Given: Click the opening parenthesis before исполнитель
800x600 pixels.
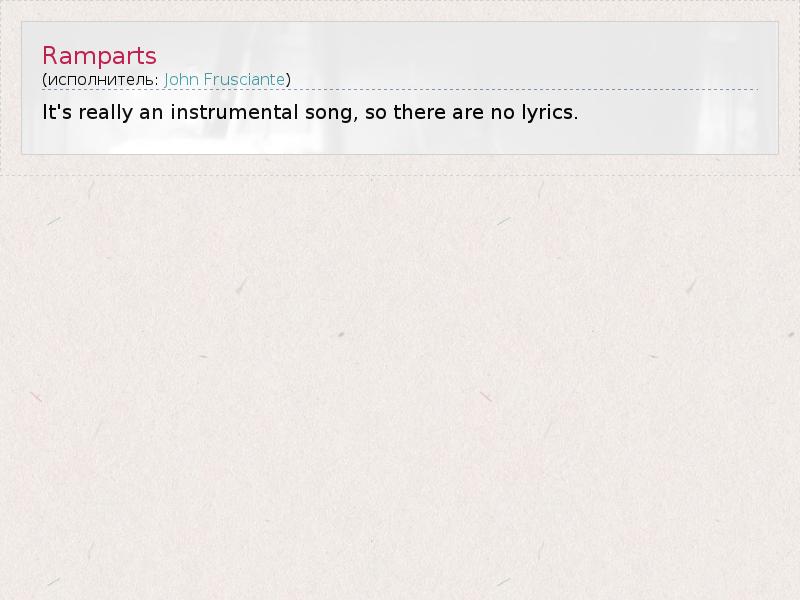Looking at the screenshot, I should 44,79.
